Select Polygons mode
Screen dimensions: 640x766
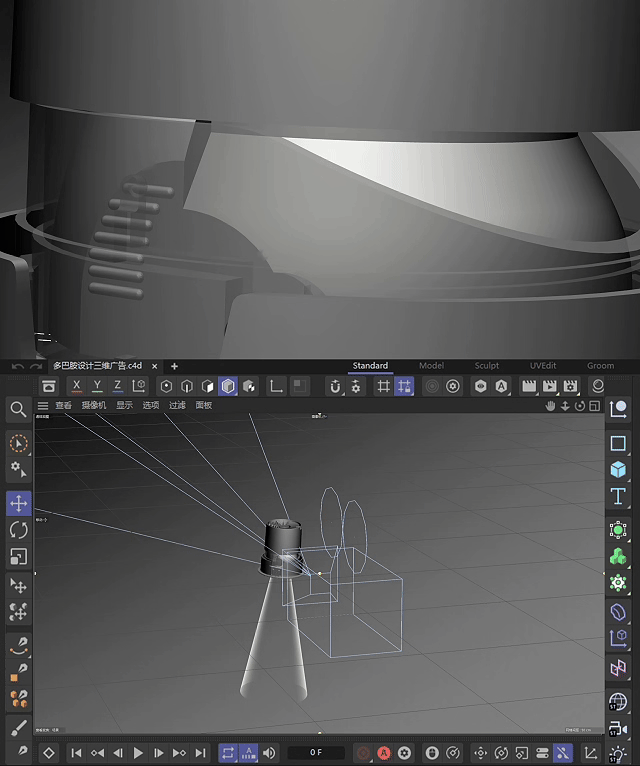click(x=208, y=386)
